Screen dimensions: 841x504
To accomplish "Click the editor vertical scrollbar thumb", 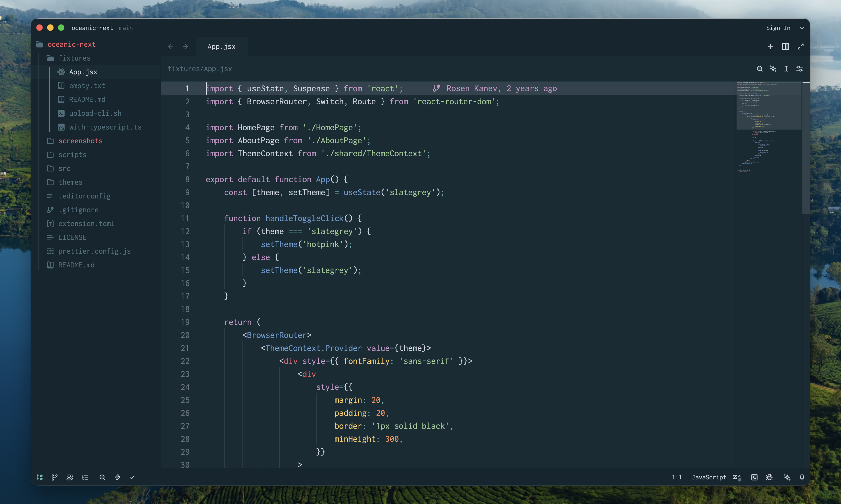I will tap(806, 148).
